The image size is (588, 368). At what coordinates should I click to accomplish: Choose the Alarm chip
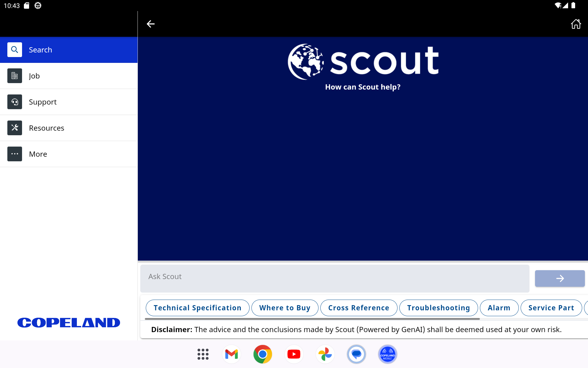pos(499,308)
